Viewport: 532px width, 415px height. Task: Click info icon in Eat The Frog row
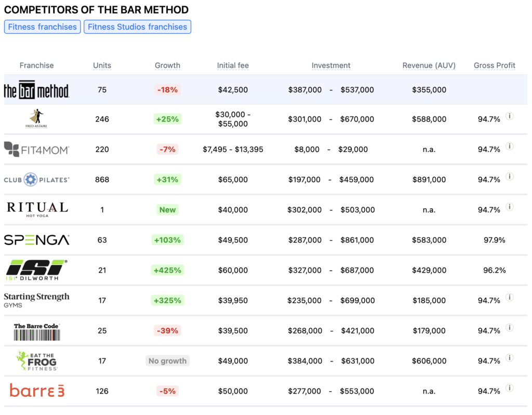click(x=510, y=358)
